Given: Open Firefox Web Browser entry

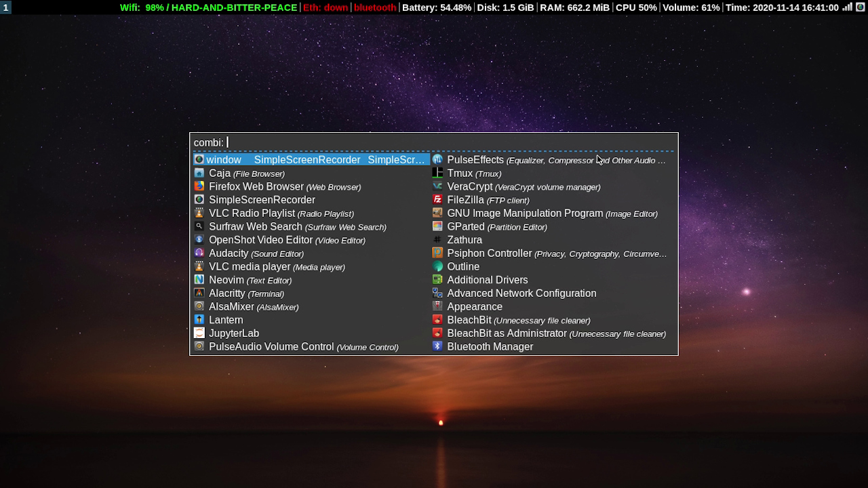Looking at the screenshot, I should pyautogui.click(x=311, y=186).
